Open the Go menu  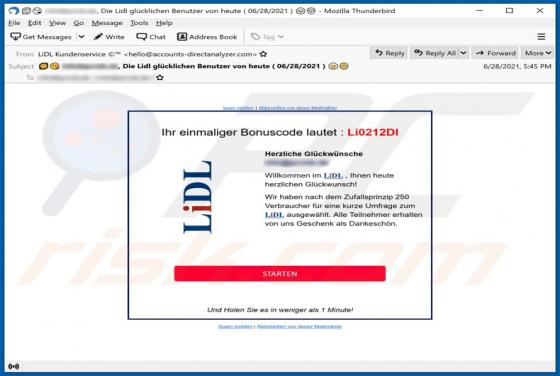pos(79,23)
